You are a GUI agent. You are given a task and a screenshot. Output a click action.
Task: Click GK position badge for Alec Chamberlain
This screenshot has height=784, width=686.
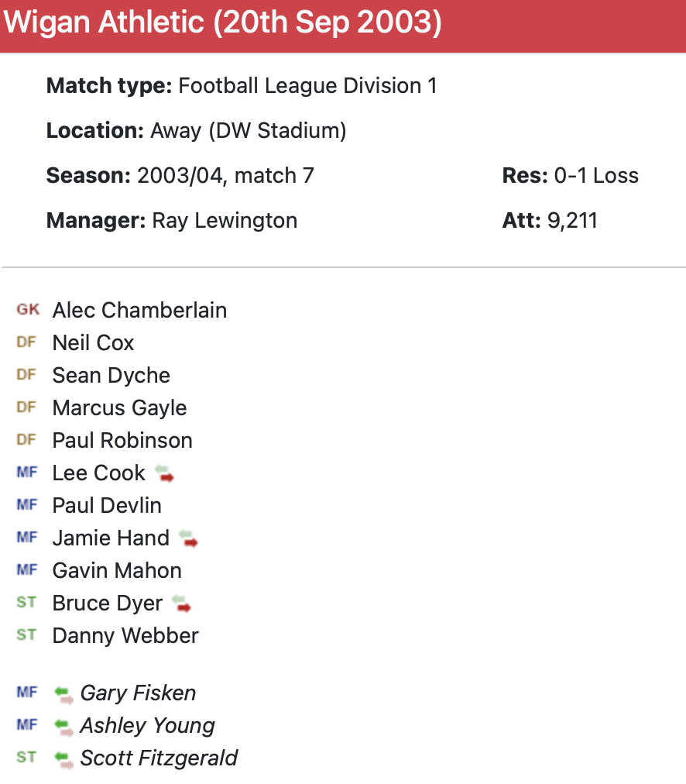tap(28, 310)
